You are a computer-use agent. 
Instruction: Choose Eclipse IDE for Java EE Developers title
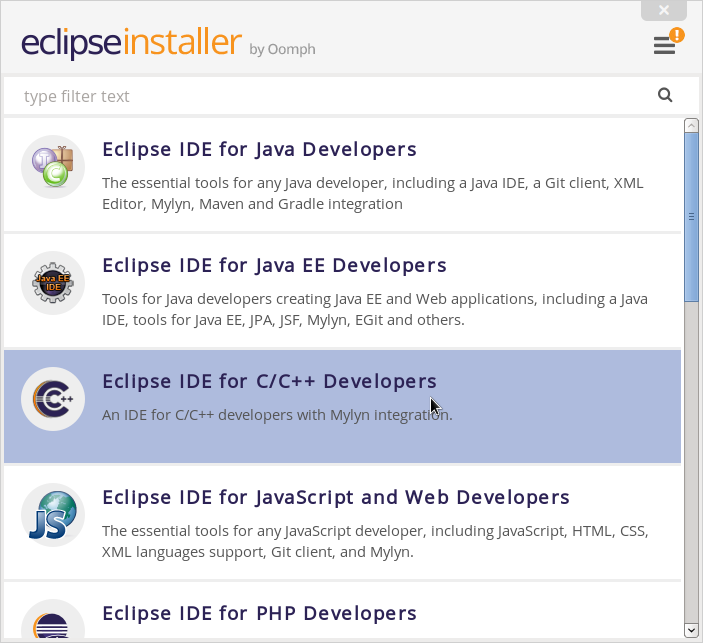coord(274,265)
